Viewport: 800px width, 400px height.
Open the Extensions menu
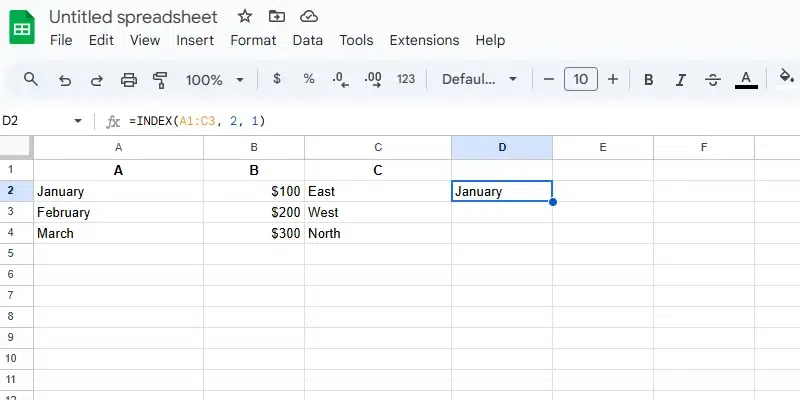coord(424,40)
